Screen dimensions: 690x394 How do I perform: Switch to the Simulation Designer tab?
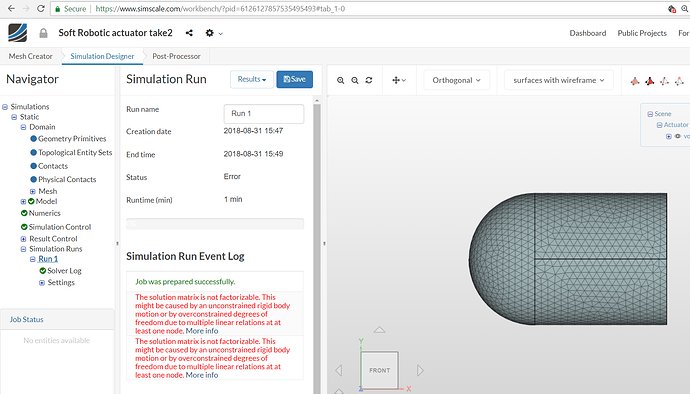(102, 56)
